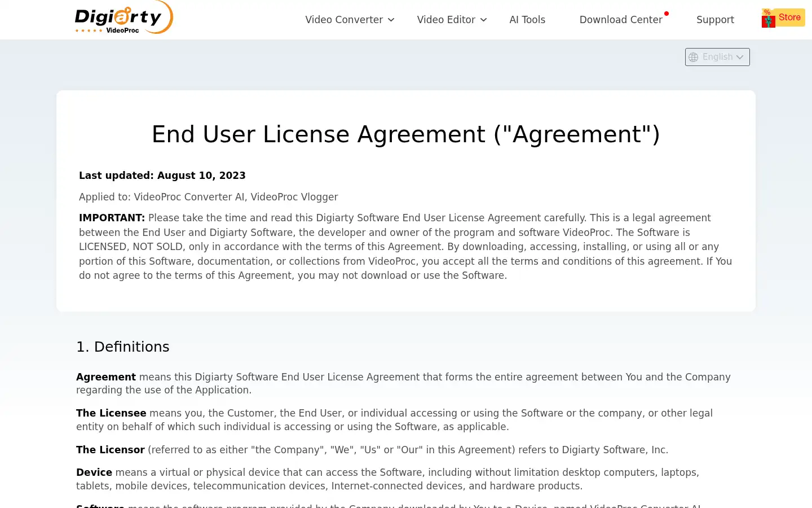Click the bold 'Agreement' definition term
Screen dimensions: 812x508
[106, 377]
